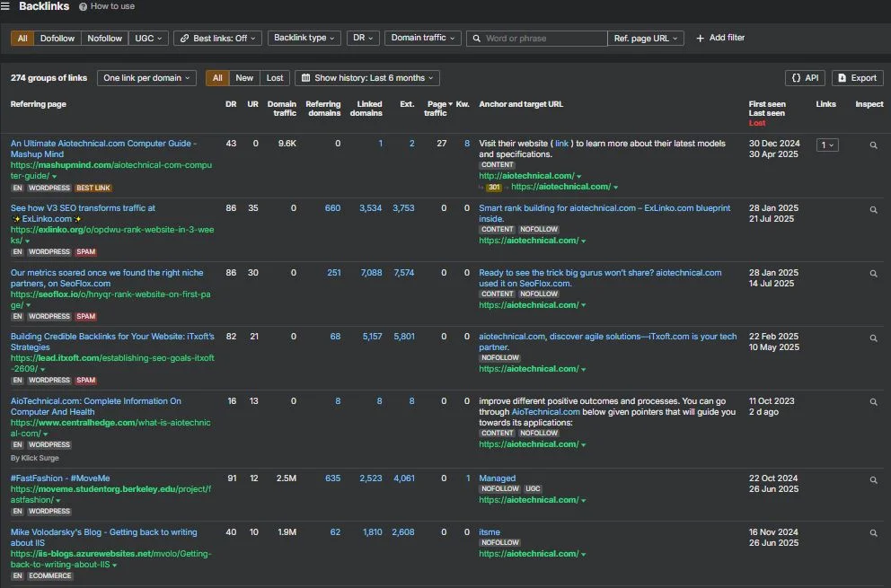This screenshot has height=588, width=891.
Task: Click the BEST LINK tag
Action: click(x=93, y=188)
